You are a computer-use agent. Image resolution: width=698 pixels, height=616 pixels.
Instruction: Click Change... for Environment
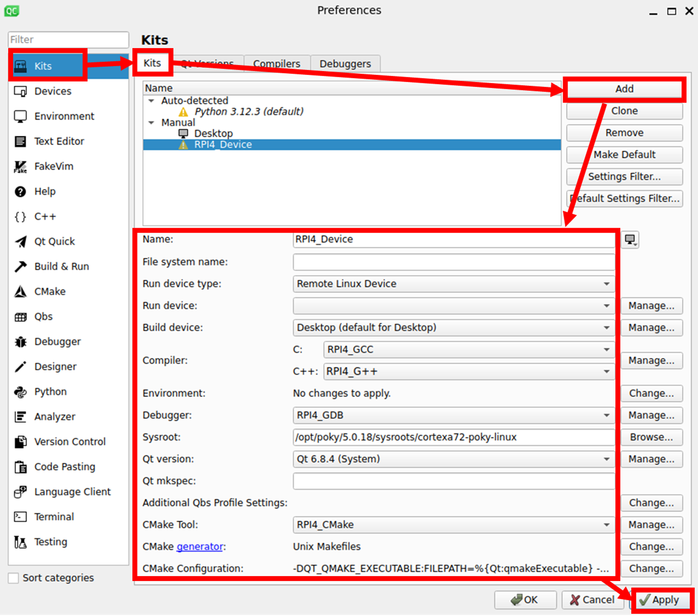[x=651, y=393]
